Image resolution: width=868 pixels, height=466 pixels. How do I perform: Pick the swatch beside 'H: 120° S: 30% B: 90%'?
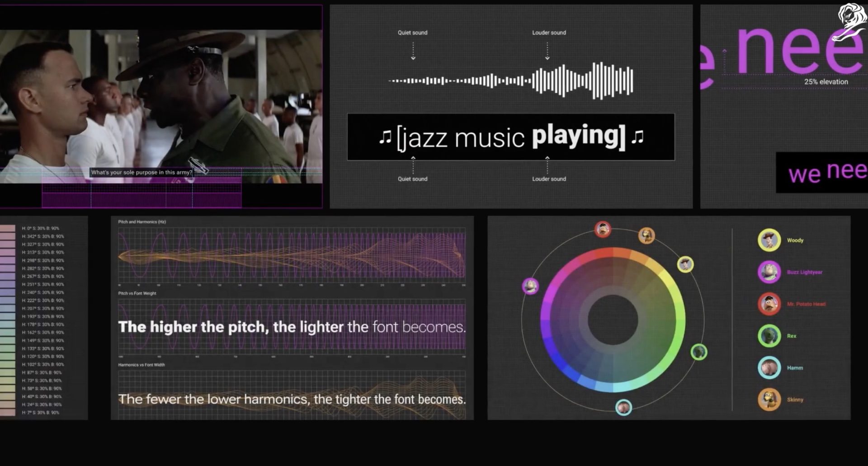pyautogui.click(x=8, y=357)
